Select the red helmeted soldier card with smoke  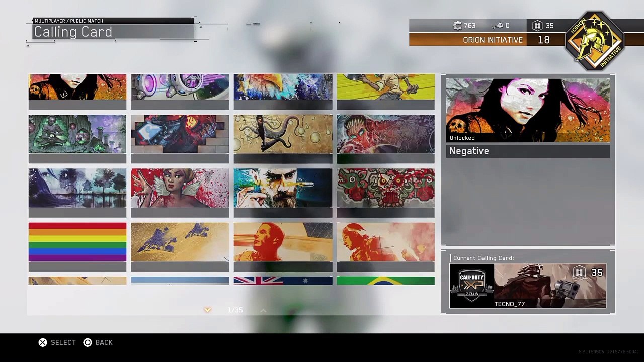click(x=385, y=247)
